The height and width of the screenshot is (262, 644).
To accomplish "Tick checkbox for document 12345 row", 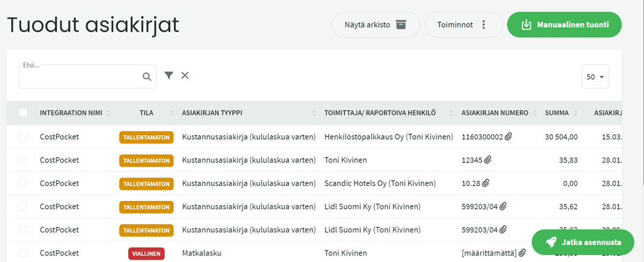I will click(23, 160).
